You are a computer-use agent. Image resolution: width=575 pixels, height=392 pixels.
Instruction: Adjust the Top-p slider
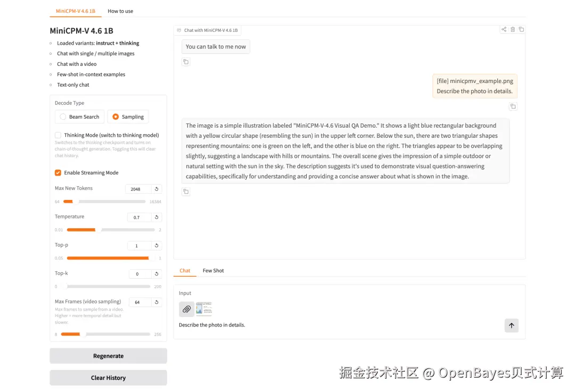tap(111, 258)
